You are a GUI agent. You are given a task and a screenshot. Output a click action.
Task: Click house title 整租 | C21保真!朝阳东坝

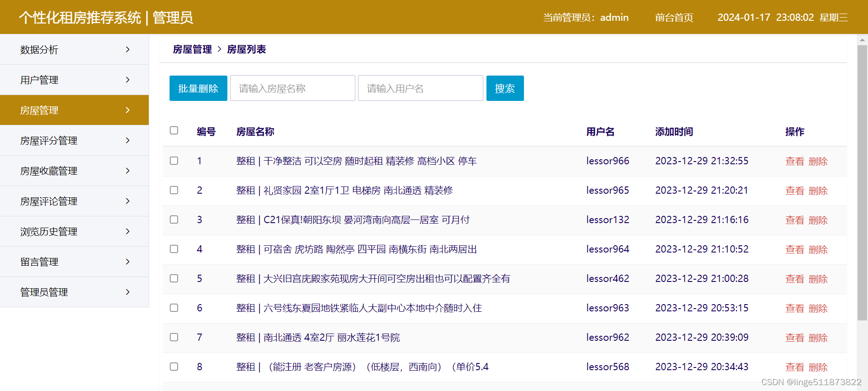click(353, 220)
